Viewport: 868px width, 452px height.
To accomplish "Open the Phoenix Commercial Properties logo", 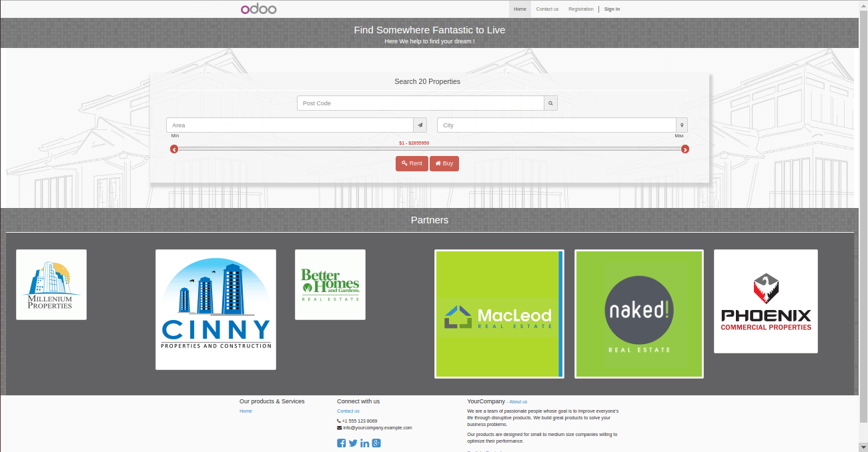I will tap(766, 301).
